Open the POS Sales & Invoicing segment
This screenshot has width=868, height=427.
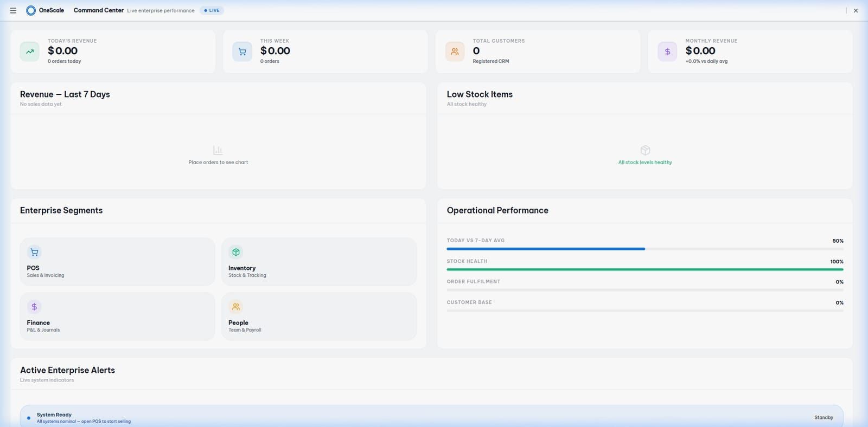pos(117,262)
